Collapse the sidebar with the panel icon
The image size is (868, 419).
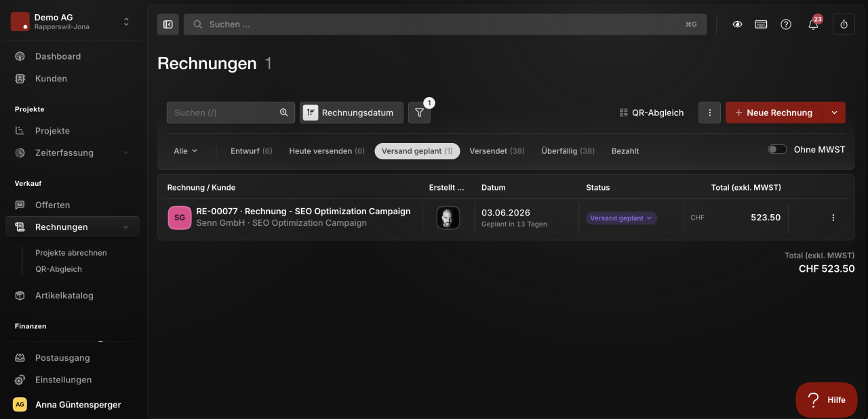168,24
